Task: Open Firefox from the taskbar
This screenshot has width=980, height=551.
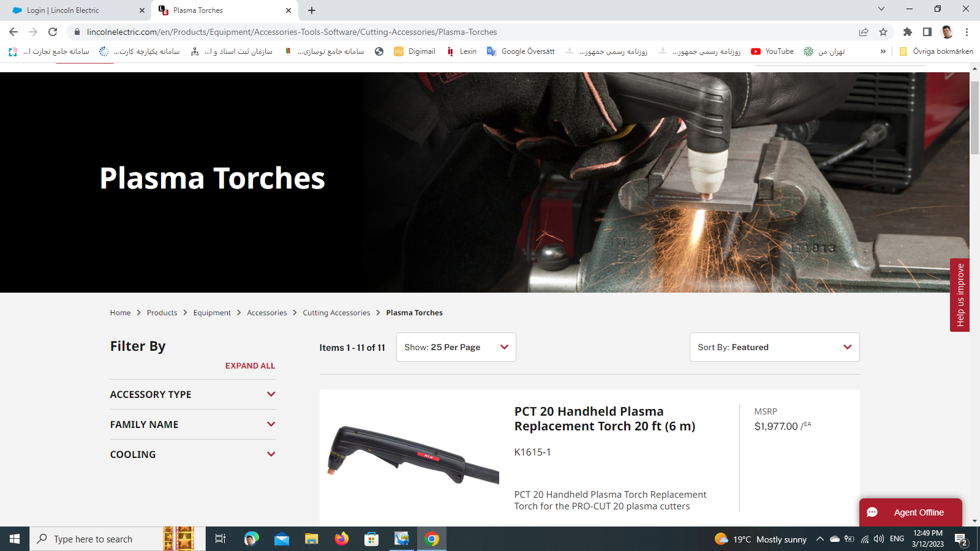Action: 341,539
